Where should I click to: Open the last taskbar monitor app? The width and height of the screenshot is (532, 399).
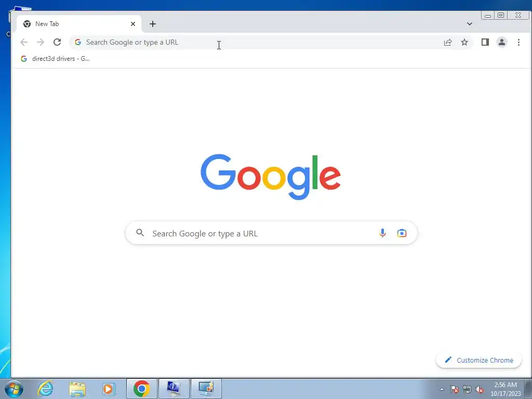click(206, 389)
